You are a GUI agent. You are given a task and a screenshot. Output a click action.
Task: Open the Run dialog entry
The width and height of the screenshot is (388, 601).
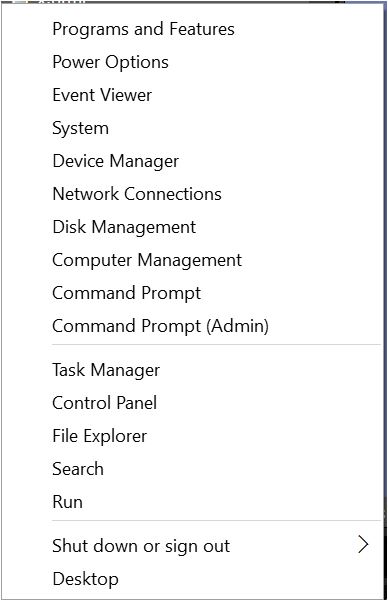pos(67,502)
